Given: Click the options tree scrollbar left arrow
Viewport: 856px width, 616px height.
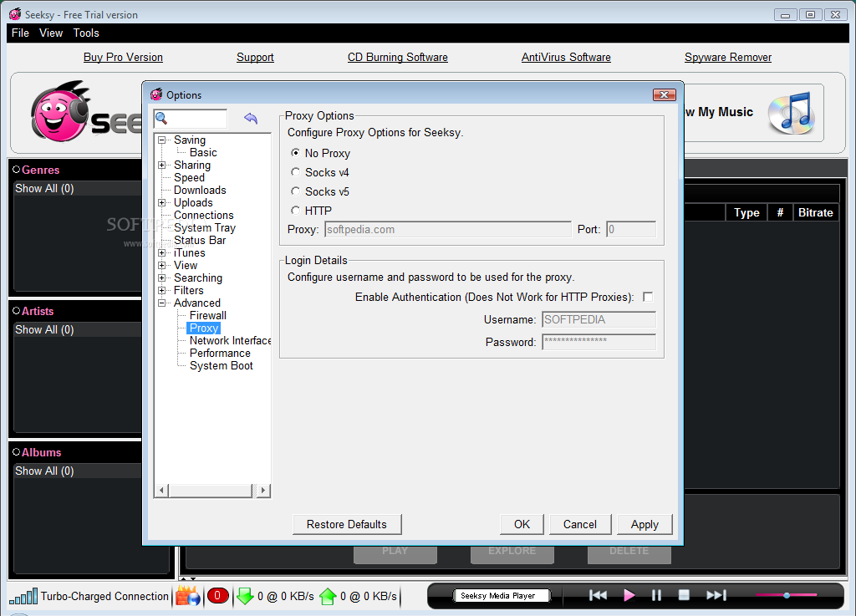Looking at the screenshot, I should [161, 490].
